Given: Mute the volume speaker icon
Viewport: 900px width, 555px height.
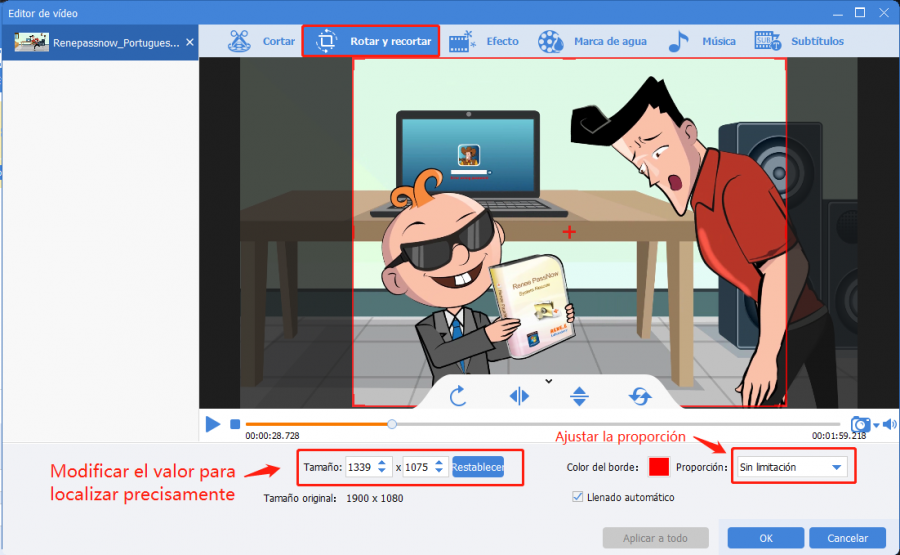Looking at the screenshot, I should tap(889, 424).
